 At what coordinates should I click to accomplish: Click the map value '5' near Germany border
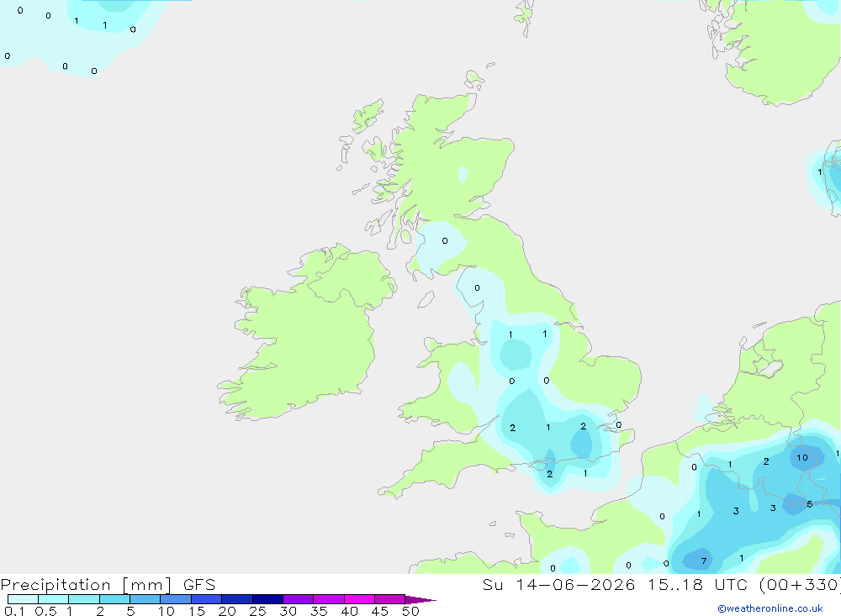pyautogui.click(x=809, y=504)
